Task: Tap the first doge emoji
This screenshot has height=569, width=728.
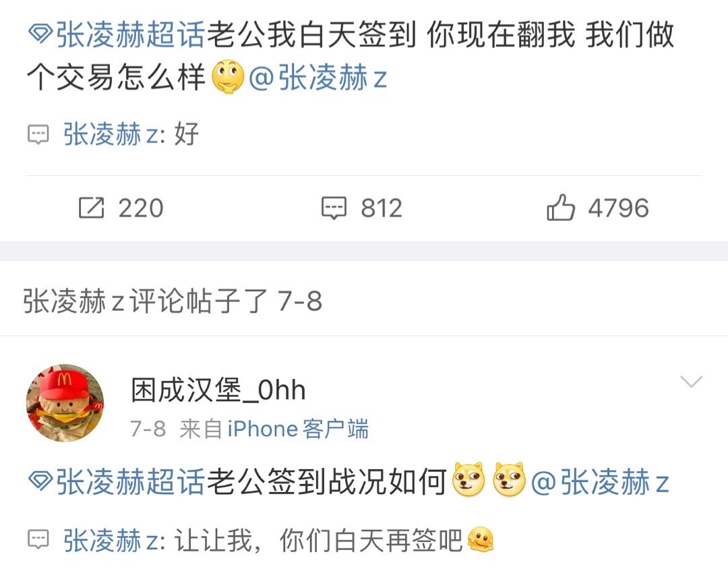Action: click(x=469, y=479)
